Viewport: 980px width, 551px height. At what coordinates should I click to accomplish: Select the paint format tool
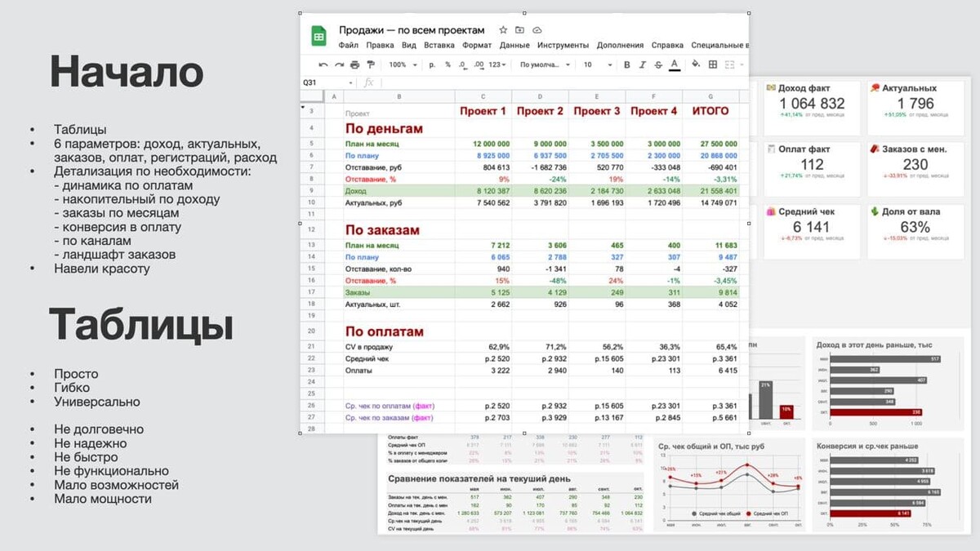[371, 64]
